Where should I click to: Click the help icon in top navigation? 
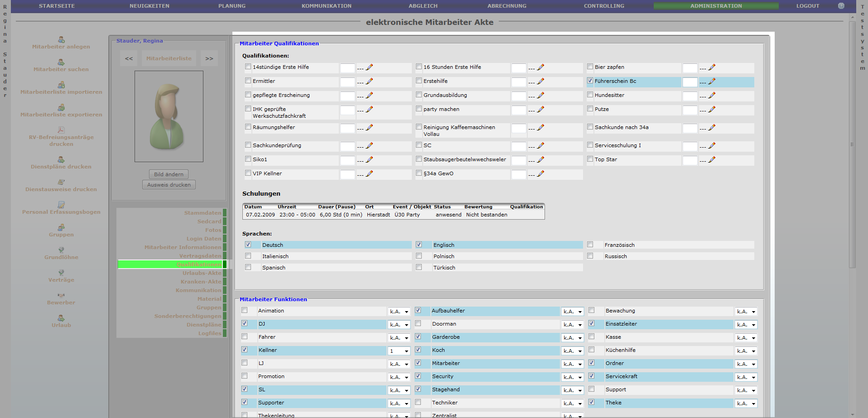point(841,6)
